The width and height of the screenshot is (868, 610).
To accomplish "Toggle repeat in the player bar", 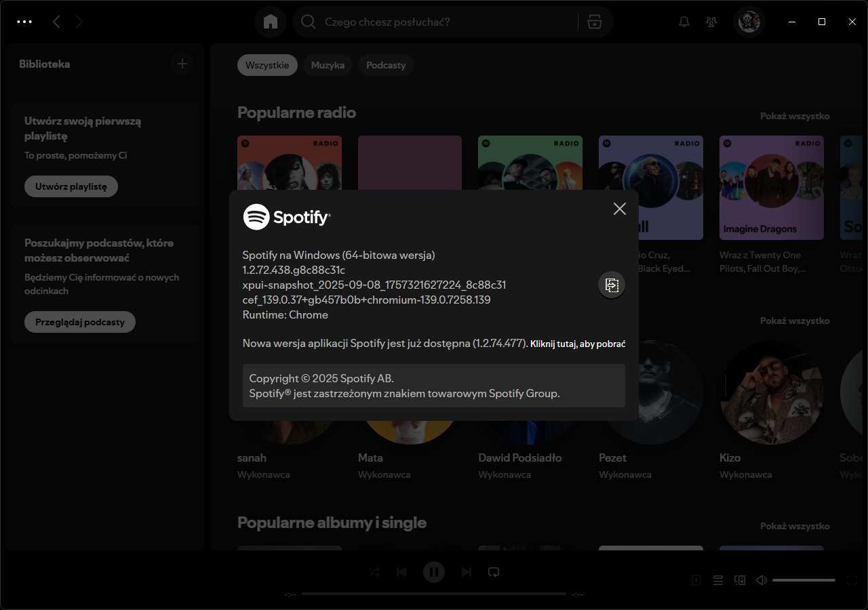I will click(494, 572).
